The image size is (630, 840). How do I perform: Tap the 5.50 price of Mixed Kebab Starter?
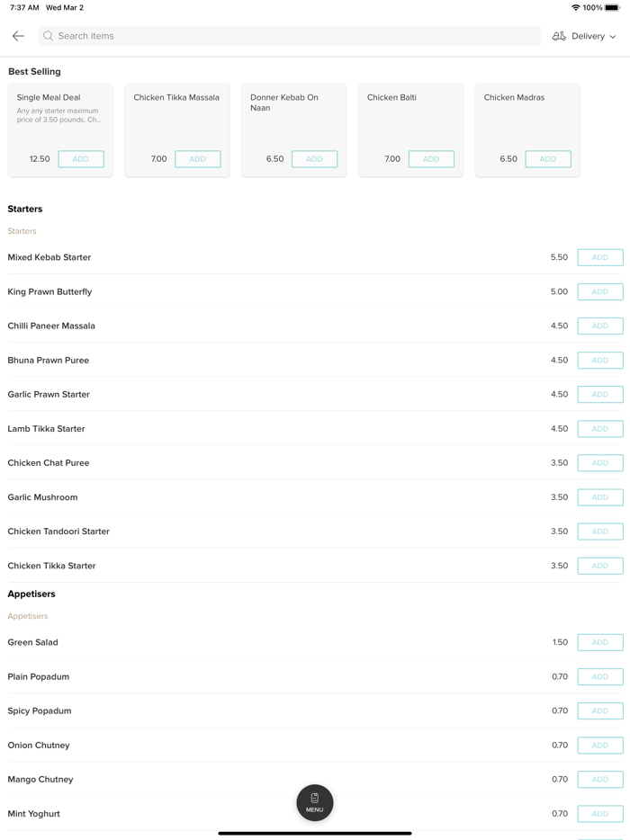(559, 257)
